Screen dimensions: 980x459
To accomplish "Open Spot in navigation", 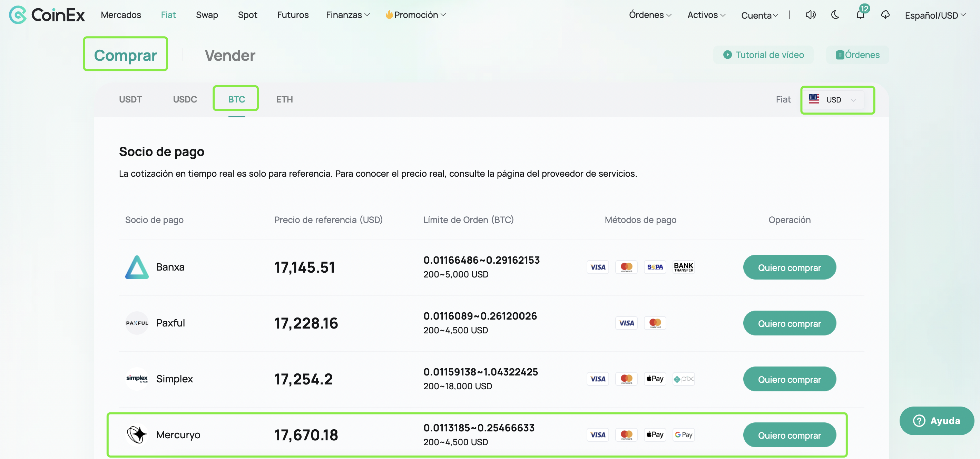I will 248,15.
